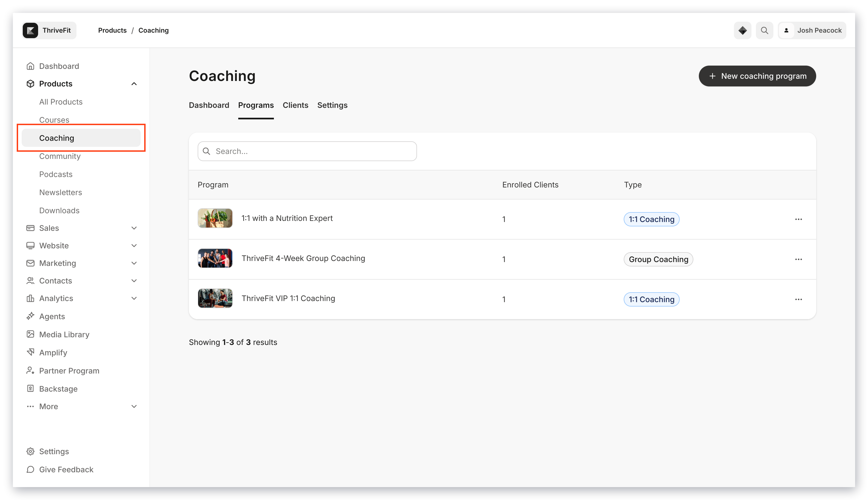Open ThriveFit VIP 1:1 Coaching program

coord(288,298)
